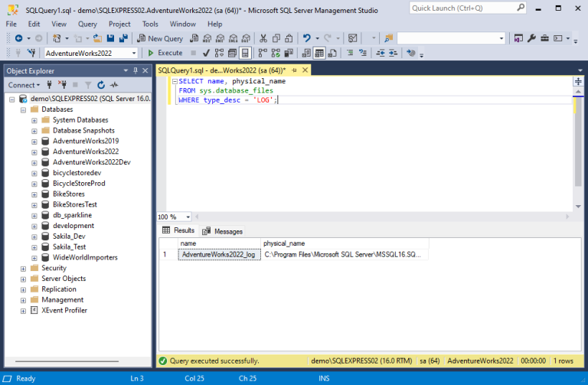Click the Activity Monitor icon in Object Explorer
Screen dimensions: 588x385
click(x=114, y=85)
